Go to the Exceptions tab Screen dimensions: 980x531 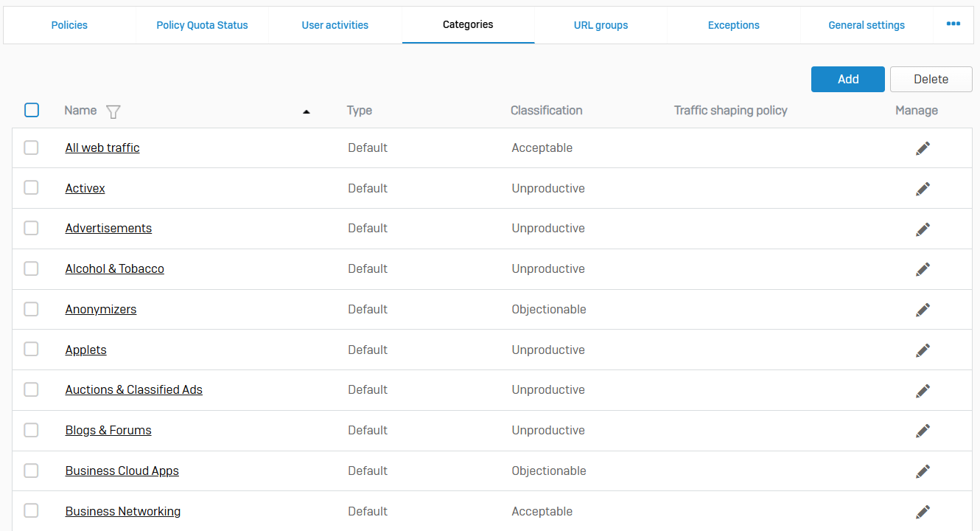(x=733, y=25)
